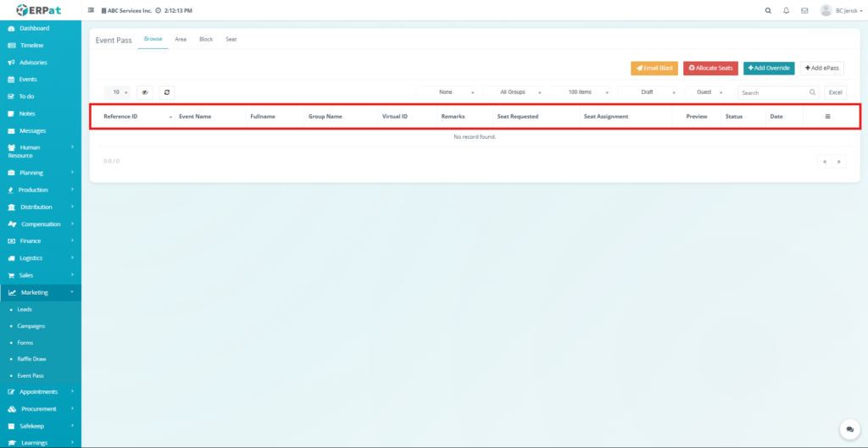868x448 pixels.
Task: Open the chat bubble icon
Action: pos(848,429)
